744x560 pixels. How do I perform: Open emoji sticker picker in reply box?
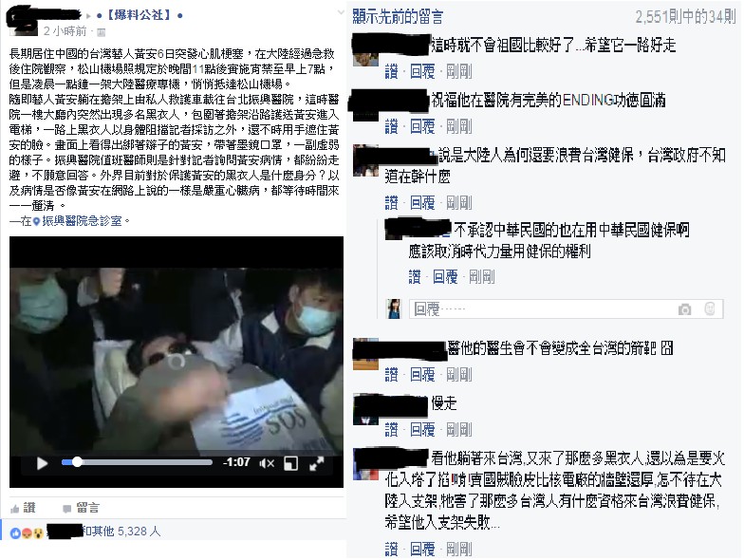(710, 309)
